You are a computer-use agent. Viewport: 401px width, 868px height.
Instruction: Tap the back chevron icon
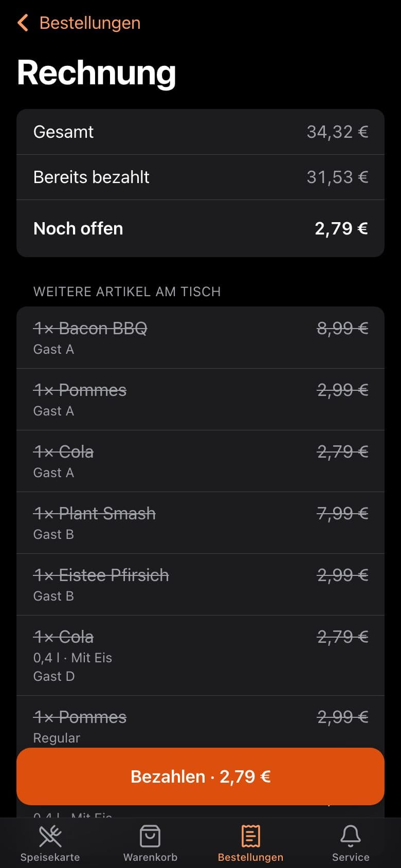(x=23, y=23)
